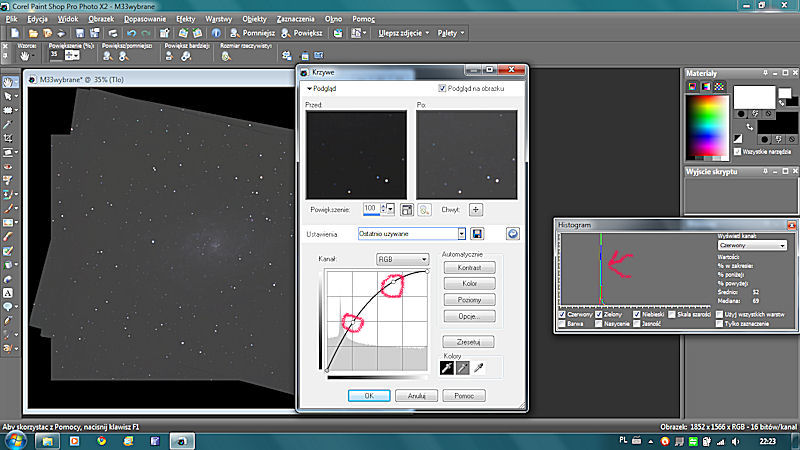Fit preview to window in the Krzywe dialog
Viewport: 800px width, 450px height.
tap(407, 210)
